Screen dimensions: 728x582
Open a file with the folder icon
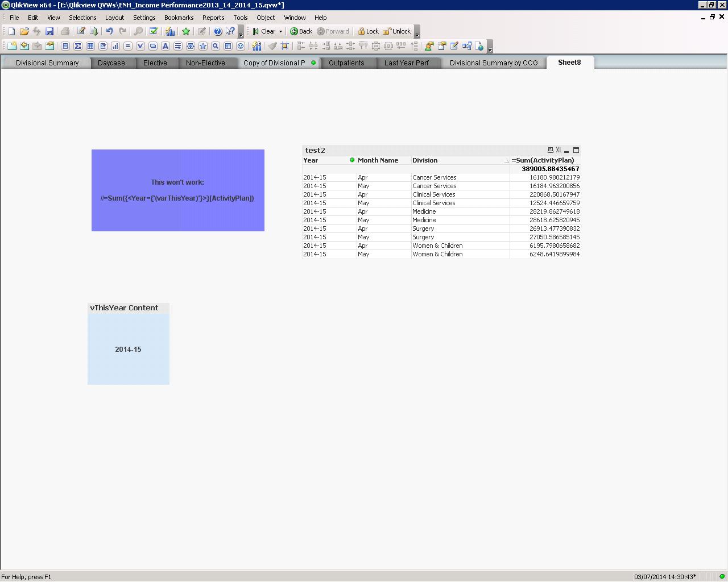click(24, 31)
